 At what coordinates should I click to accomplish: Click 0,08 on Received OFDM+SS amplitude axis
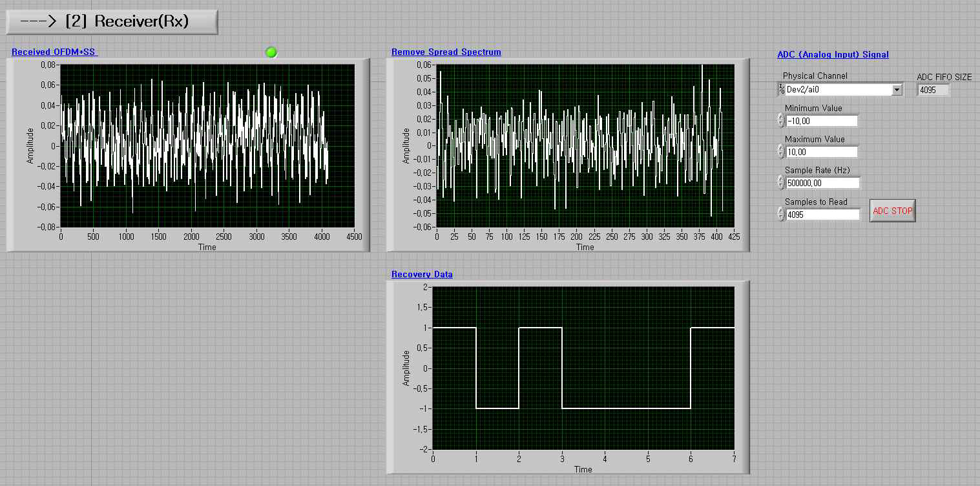pyautogui.click(x=50, y=65)
